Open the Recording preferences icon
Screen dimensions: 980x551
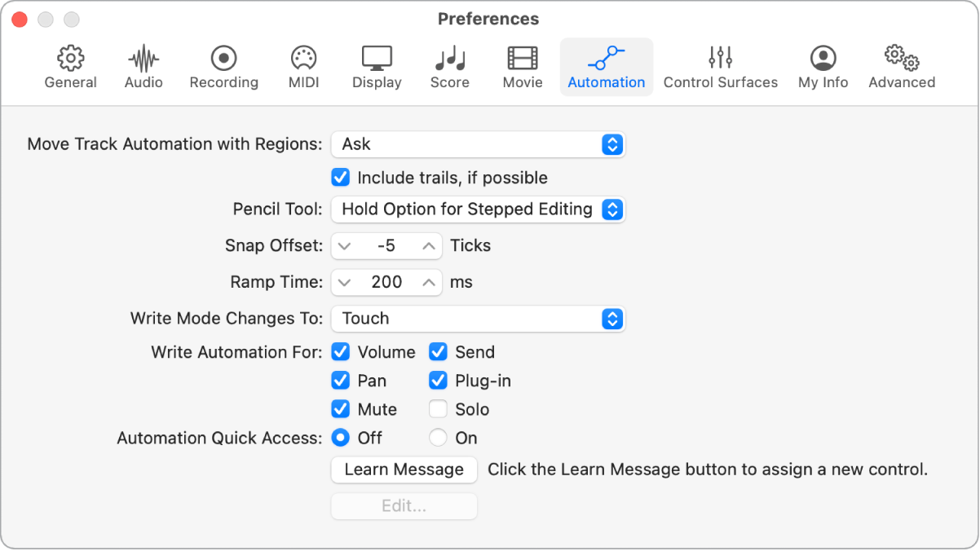coord(223,59)
